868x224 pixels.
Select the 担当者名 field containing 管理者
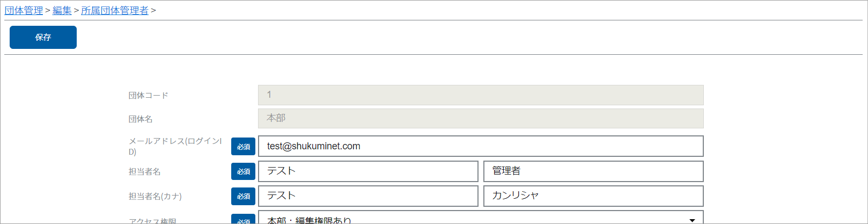593,171
